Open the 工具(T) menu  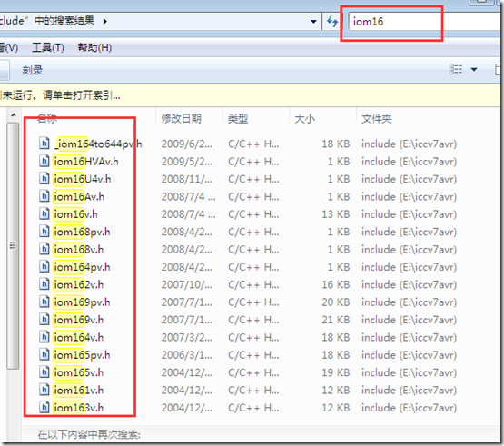48,47
